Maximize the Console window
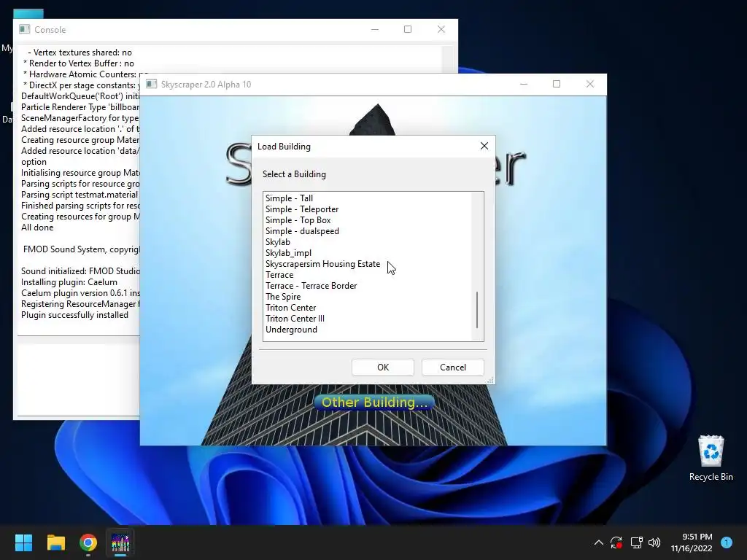The width and height of the screenshot is (747, 560). point(408,29)
